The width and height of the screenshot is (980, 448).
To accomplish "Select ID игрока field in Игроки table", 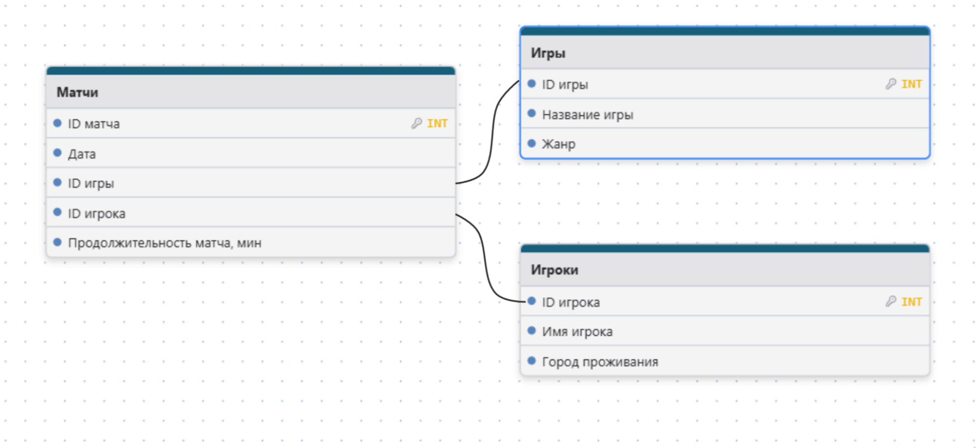I will [725, 301].
